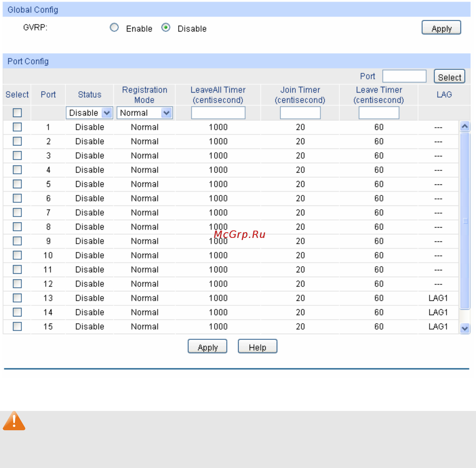Check the checkbox for port 5
This screenshot has height=468, width=476.
tap(17, 184)
